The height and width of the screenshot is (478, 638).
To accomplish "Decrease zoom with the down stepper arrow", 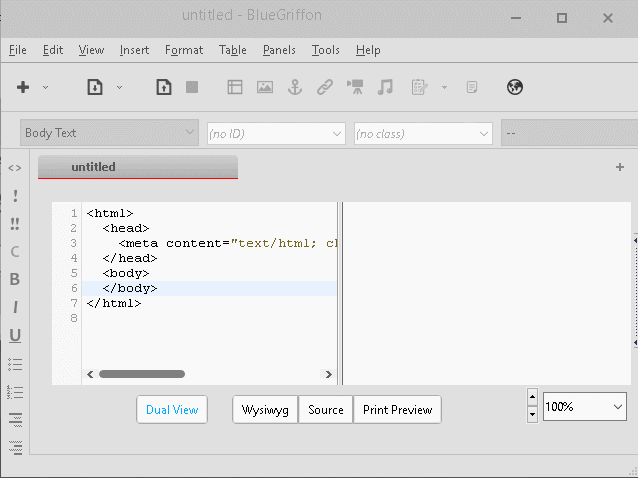I will [532, 415].
